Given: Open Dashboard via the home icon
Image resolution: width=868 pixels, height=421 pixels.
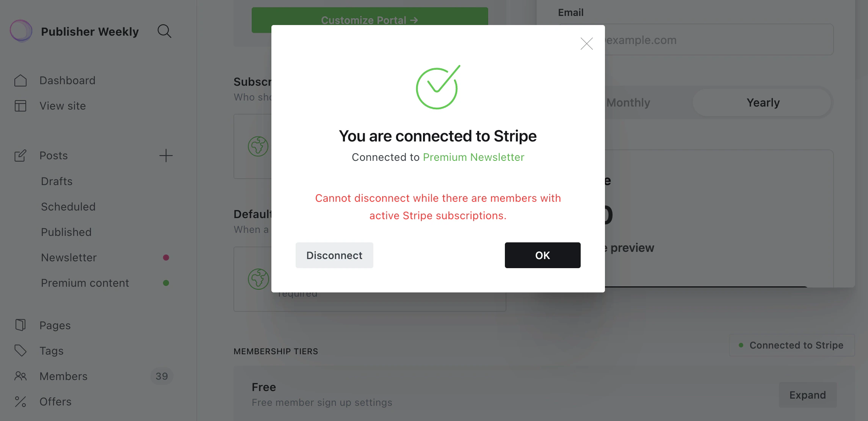Looking at the screenshot, I should coord(20,80).
